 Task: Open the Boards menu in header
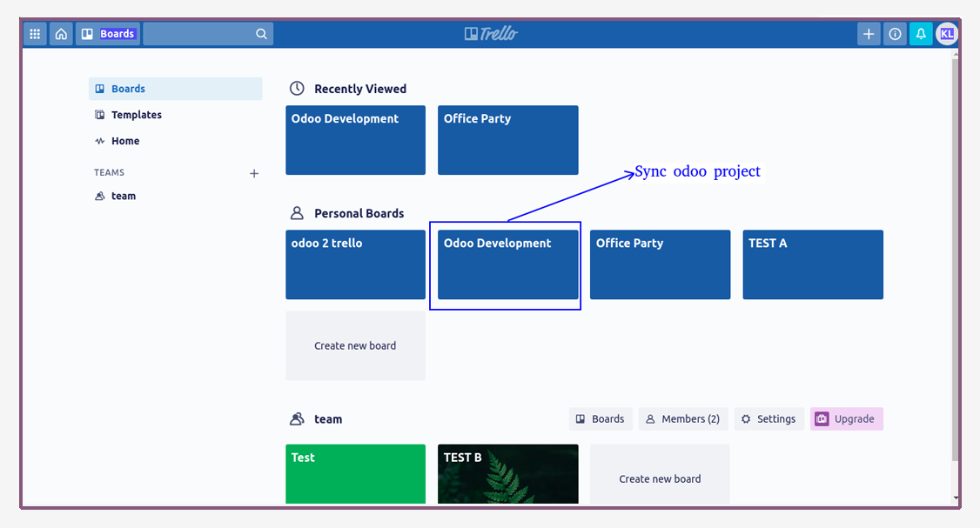(x=108, y=34)
